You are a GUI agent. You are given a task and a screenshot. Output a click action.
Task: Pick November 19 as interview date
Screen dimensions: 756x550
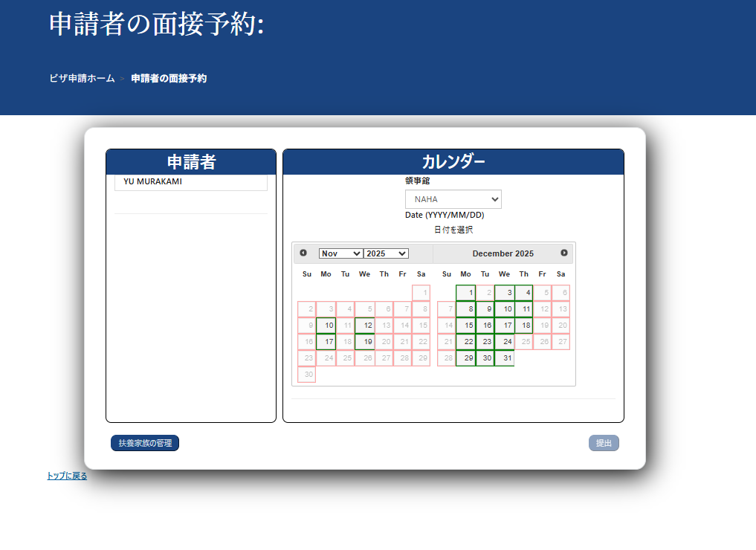(x=365, y=342)
